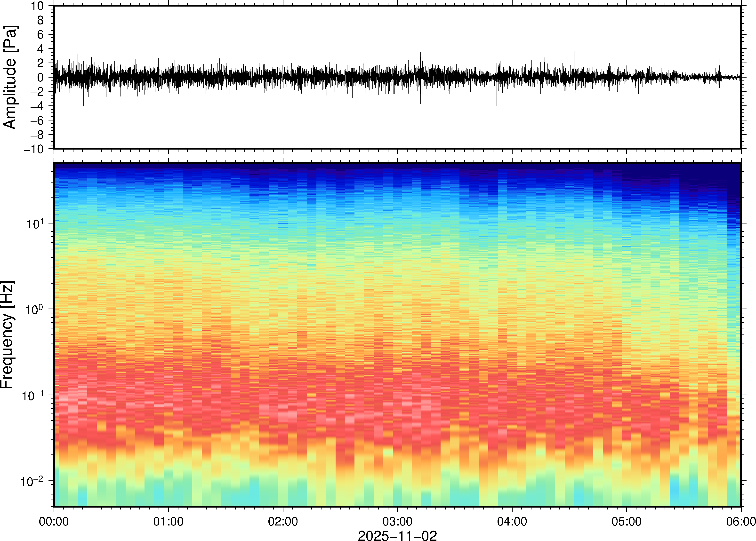756x541 pixels.
Task: Click the −10 amplitude tick label
Action: point(34,149)
